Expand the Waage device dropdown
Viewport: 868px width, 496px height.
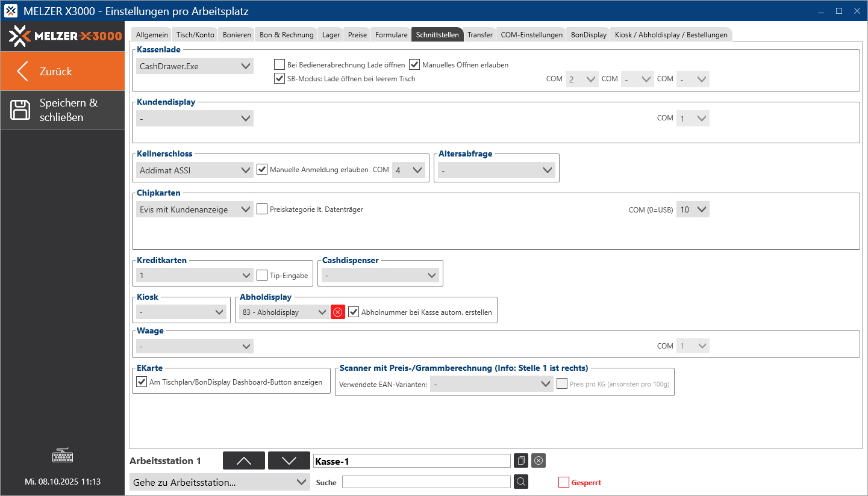coord(195,346)
